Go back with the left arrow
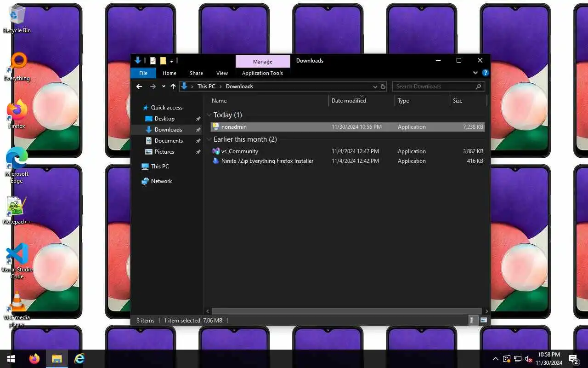 click(139, 86)
